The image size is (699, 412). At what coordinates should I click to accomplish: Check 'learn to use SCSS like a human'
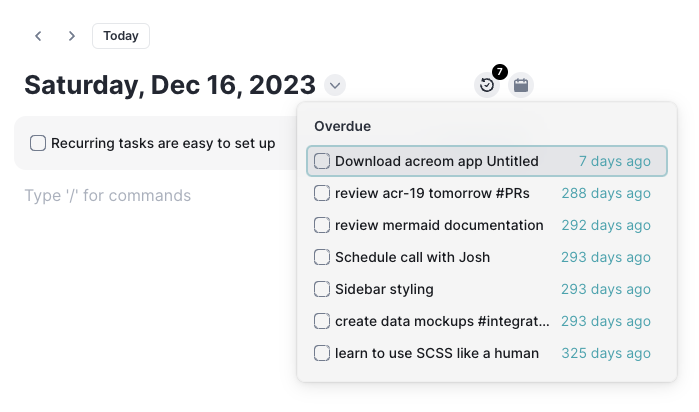pyautogui.click(x=322, y=353)
